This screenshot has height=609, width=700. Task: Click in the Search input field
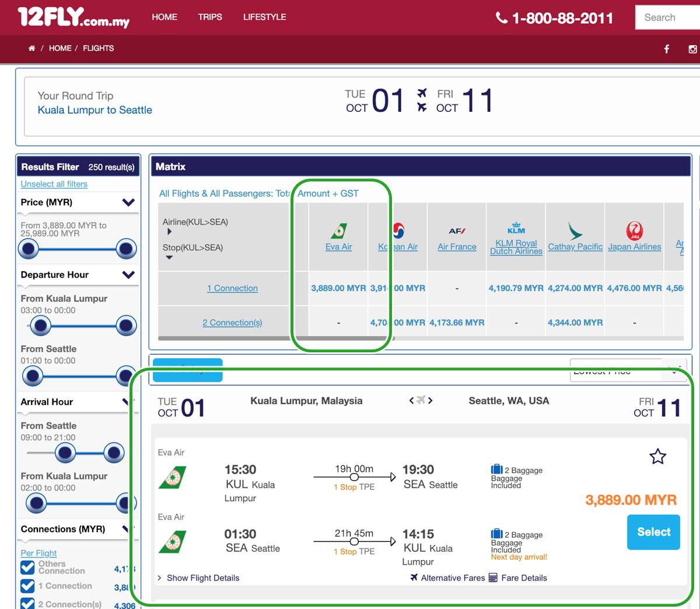[x=667, y=17]
